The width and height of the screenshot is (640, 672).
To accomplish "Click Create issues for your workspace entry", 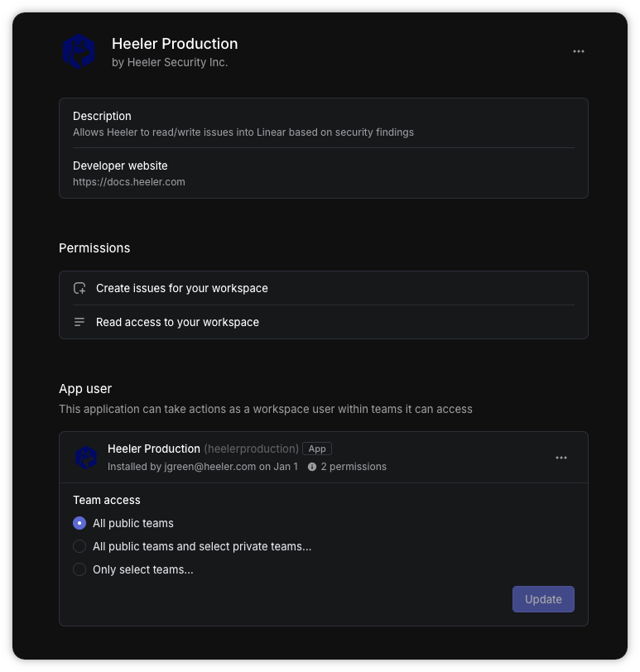I will [182, 289].
